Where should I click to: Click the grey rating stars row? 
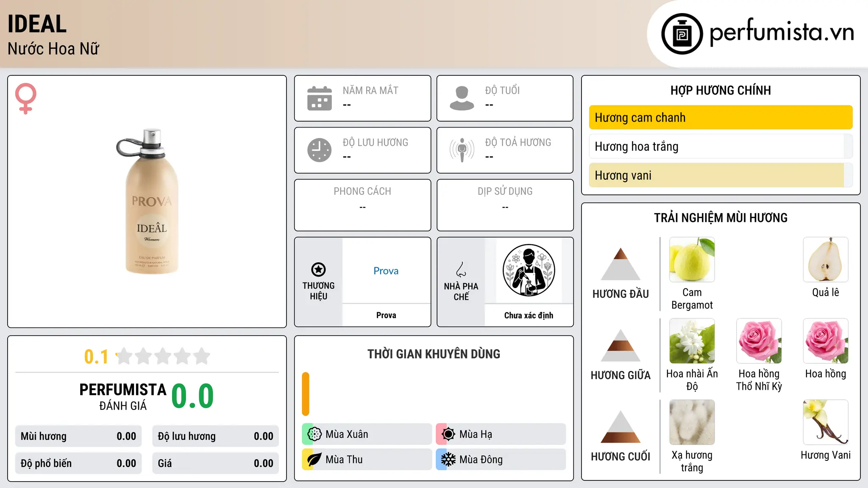pyautogui.click(x=163, y=356)
